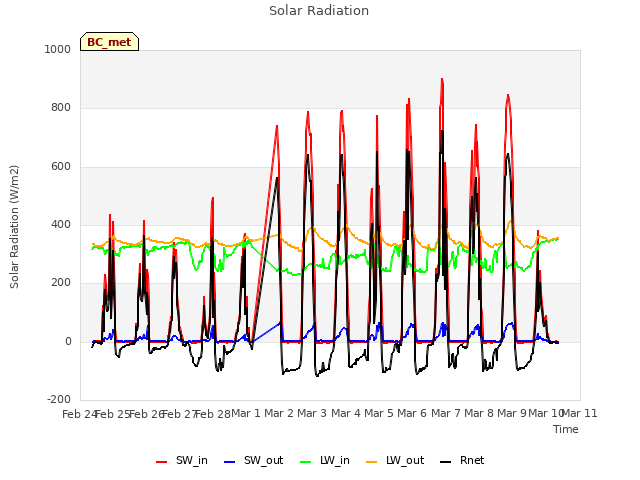Click the 1000 y-axis tick label
The image size is (640, 480).
pyautogui.click(x=58, y=49)
